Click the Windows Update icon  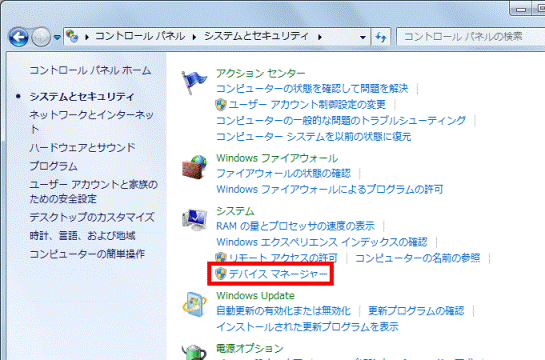coord(194,304)
